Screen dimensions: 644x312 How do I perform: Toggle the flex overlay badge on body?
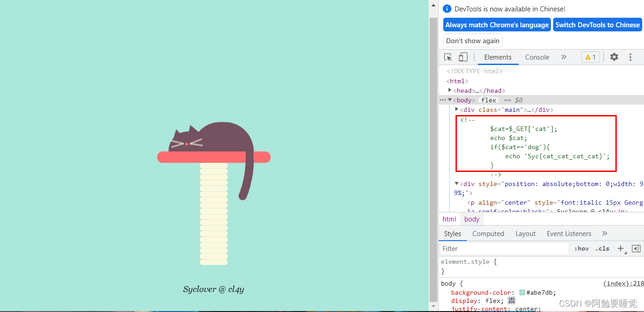tap(489, 100)
